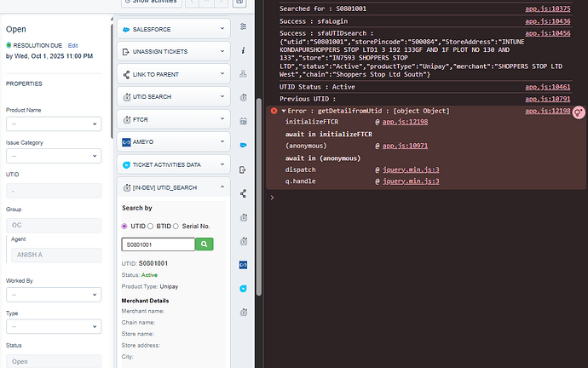Click the UTID search text field

[158, 244]
